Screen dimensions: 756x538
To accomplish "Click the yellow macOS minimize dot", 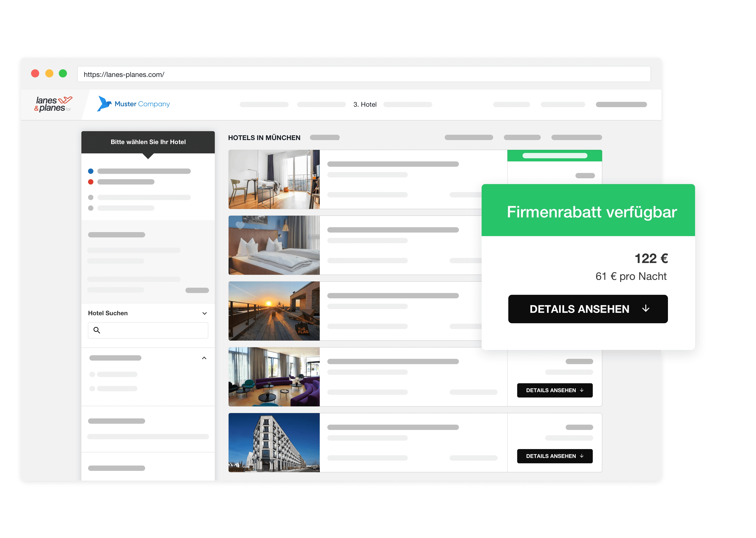I will tap(49, 74).
